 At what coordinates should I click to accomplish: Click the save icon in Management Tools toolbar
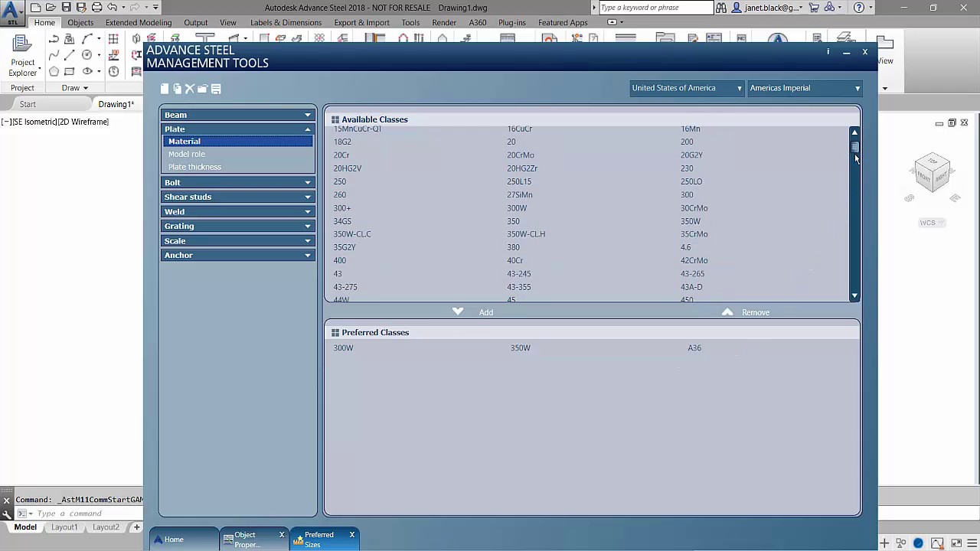coord(216,89)
